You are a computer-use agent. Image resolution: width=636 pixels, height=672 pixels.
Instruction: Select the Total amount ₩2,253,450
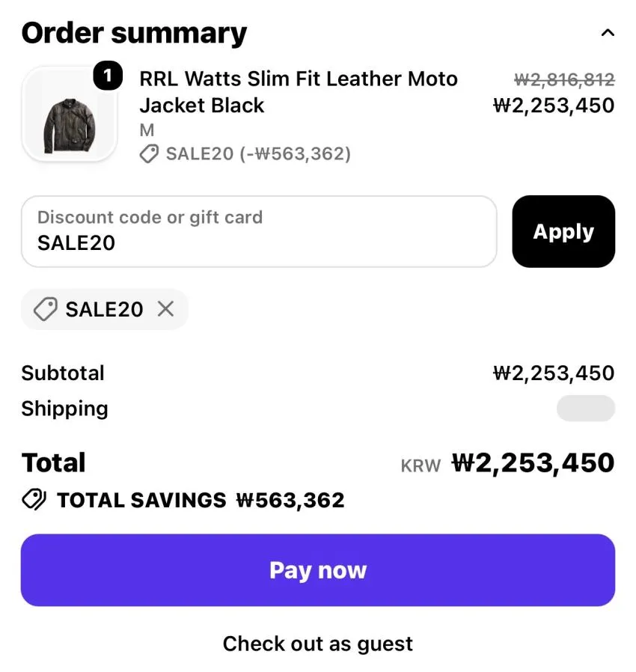coord(533,463)
